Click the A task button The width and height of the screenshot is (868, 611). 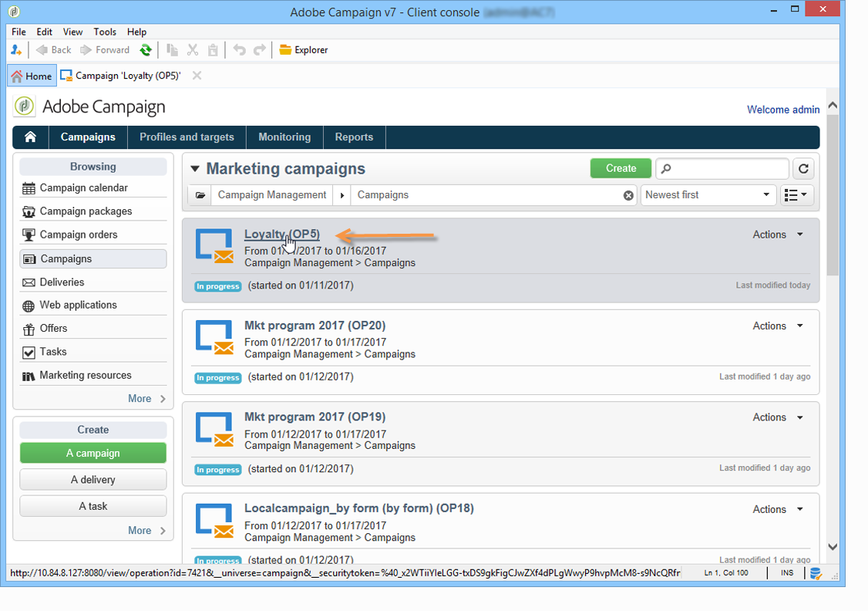pyautogui.click(x=93, y=506)
